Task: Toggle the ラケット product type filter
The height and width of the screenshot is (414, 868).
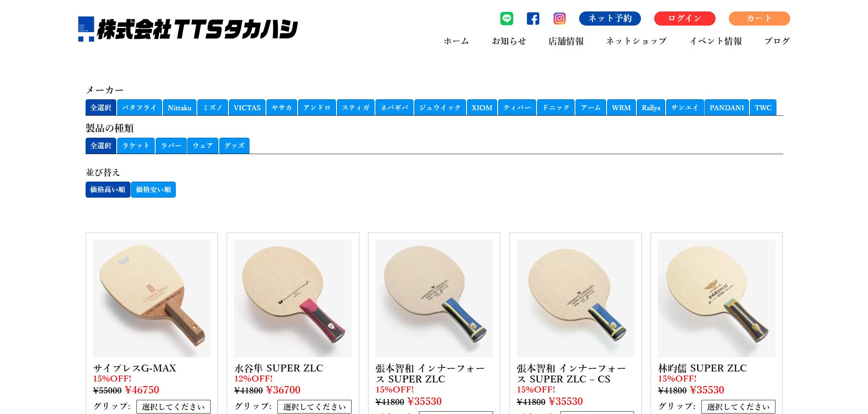Action: tap(136, 145)
